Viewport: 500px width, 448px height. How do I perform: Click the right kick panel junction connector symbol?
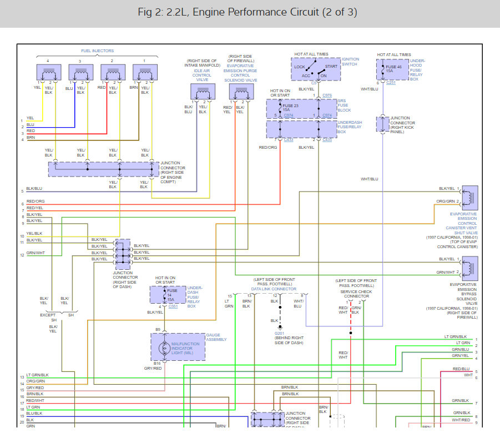point(383,124)
